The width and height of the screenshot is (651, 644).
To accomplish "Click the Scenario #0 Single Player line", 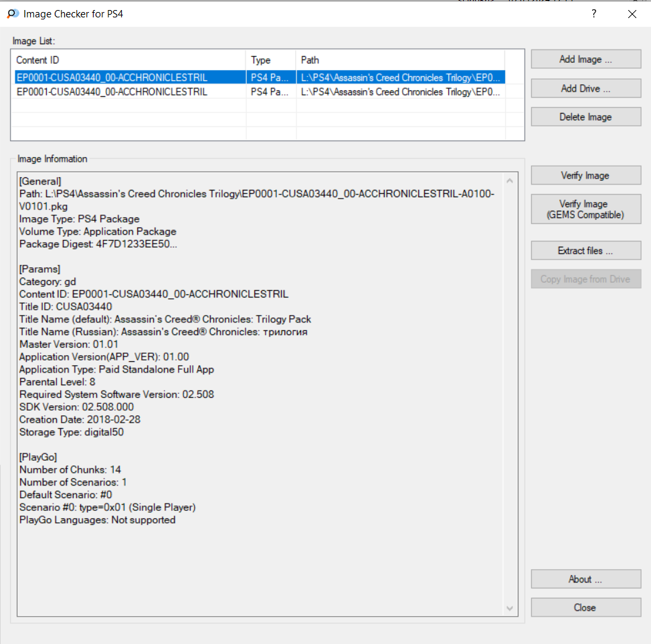I will [108, 507].
